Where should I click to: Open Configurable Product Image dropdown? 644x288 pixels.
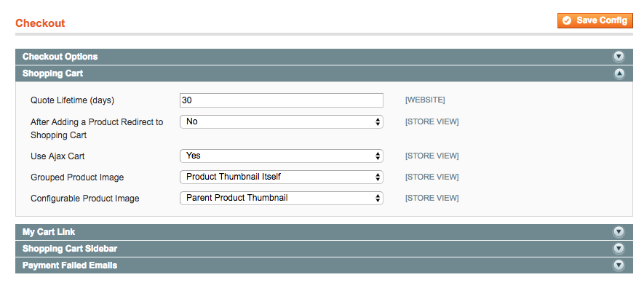(x=282, y=198)
